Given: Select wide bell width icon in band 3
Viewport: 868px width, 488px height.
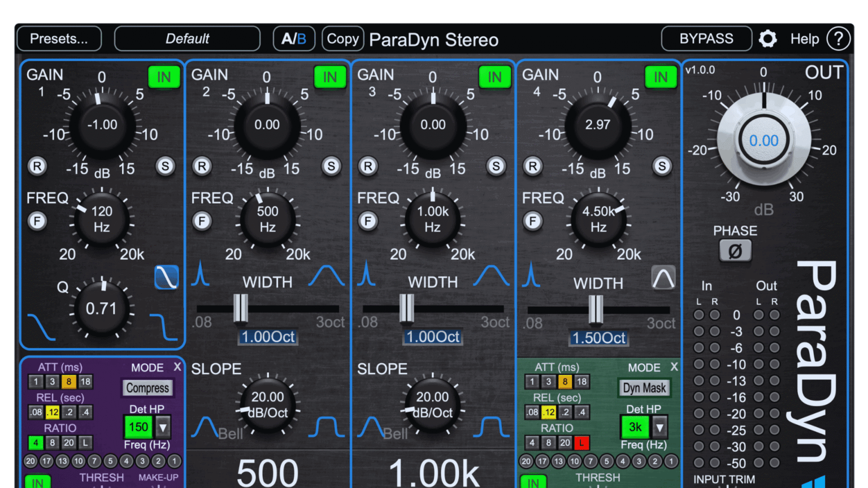Looking at the screenshot, I should click(491, 275).
